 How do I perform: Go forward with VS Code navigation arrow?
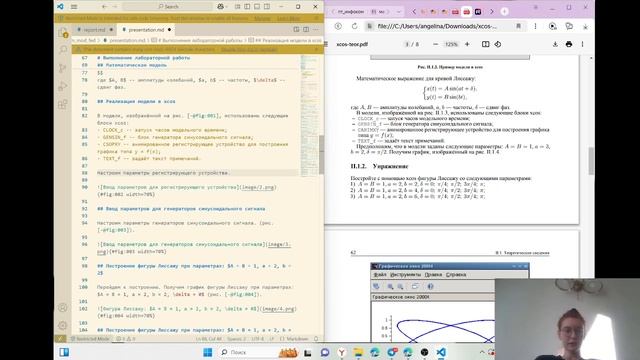pos(115,7)
